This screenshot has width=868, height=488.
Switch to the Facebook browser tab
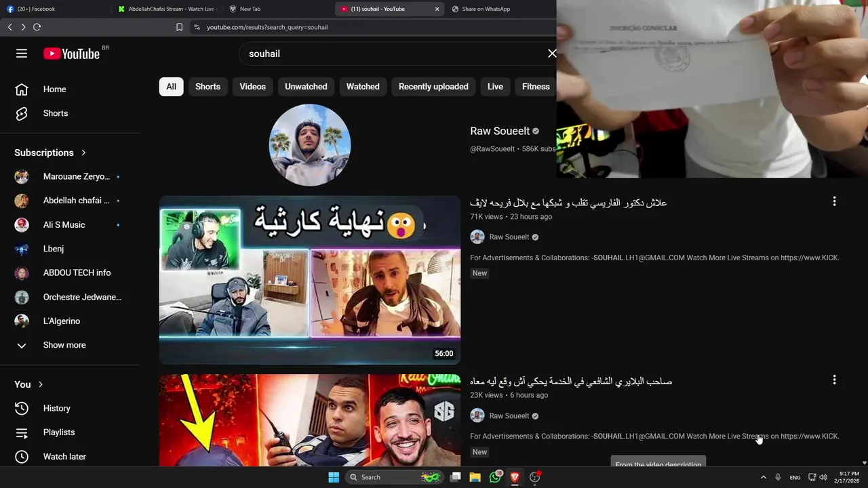point(54,9)
